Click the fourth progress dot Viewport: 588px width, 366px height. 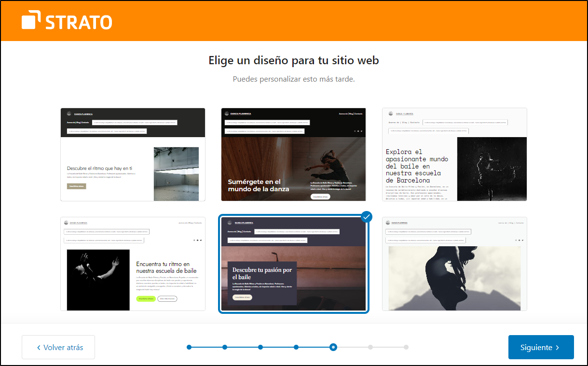(x=296, y=347)
